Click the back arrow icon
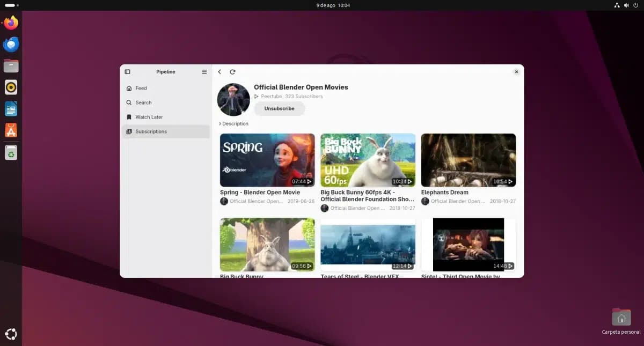Viewport: 644px width, 346px height. (219, 72)
